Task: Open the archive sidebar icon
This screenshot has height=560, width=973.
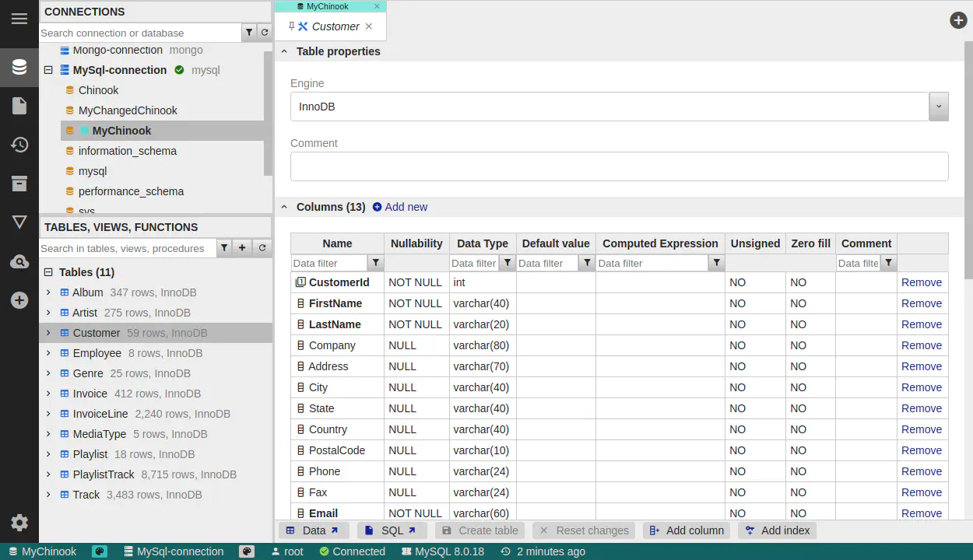Action: (19, 184)
